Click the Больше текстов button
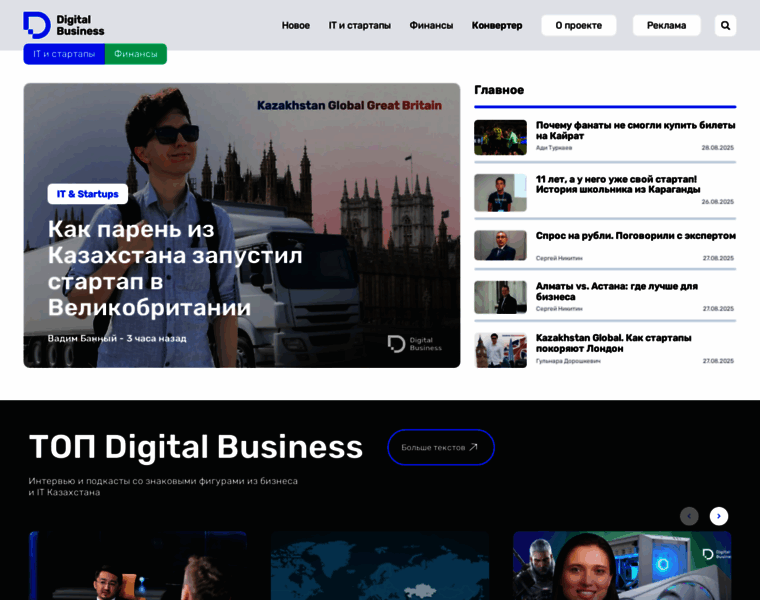Viewport: 760px width, 600px height. tap(441, 447)
